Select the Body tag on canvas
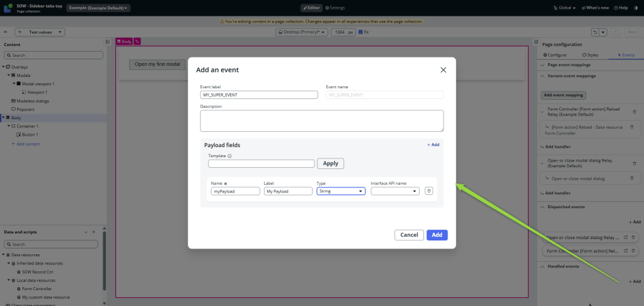The image size is (644, 306). (124, 42)
